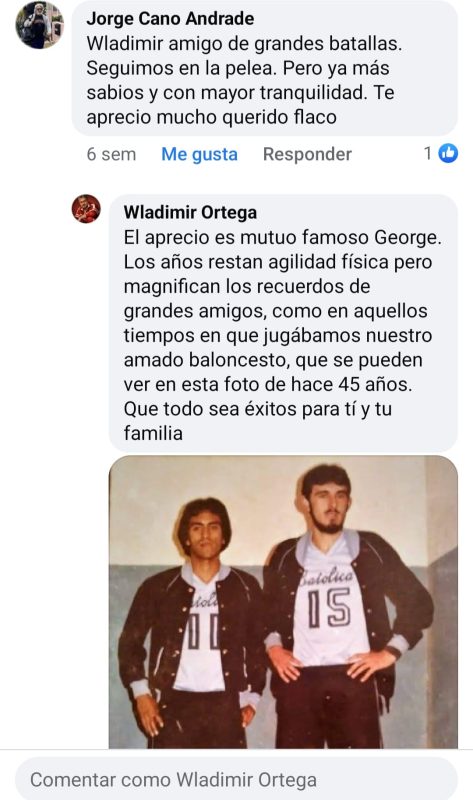Click the bearded player's face in photo
Image resolution: width=473 pixels, height=800 pixels.
(x=328, y=505)
